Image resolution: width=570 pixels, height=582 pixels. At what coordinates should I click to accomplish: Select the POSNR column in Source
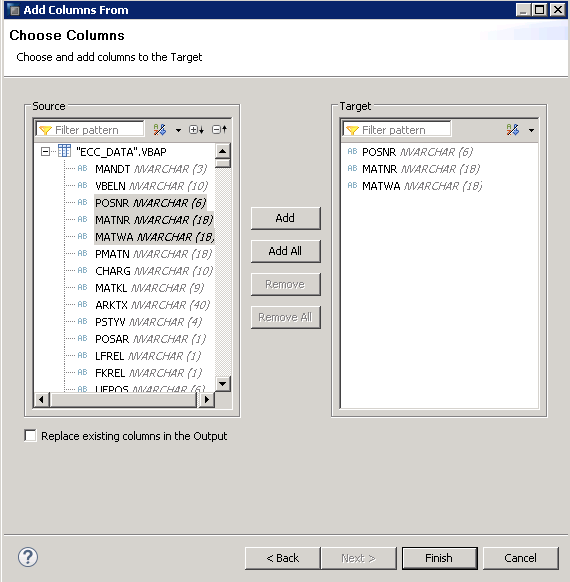pyautogui.click(x=150, y=203)
